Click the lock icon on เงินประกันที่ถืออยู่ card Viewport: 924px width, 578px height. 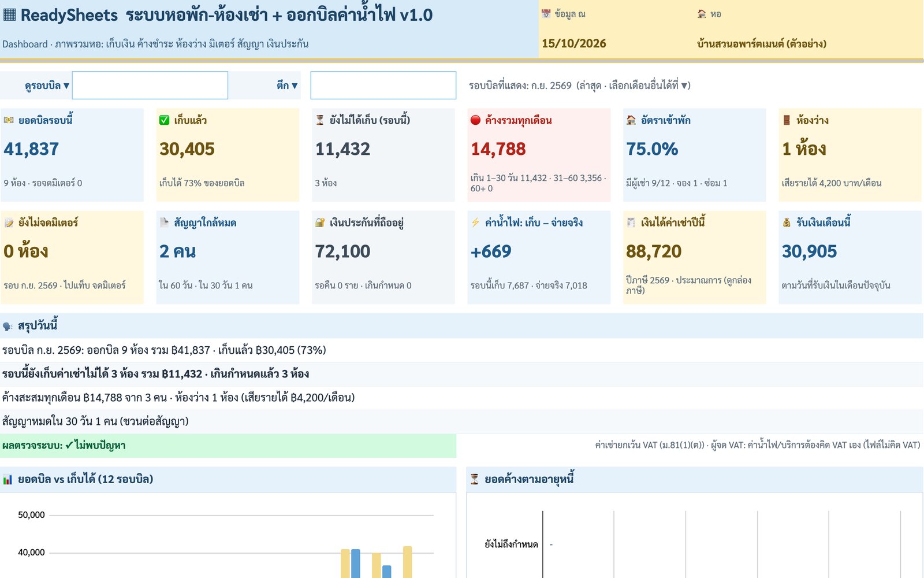320,223
